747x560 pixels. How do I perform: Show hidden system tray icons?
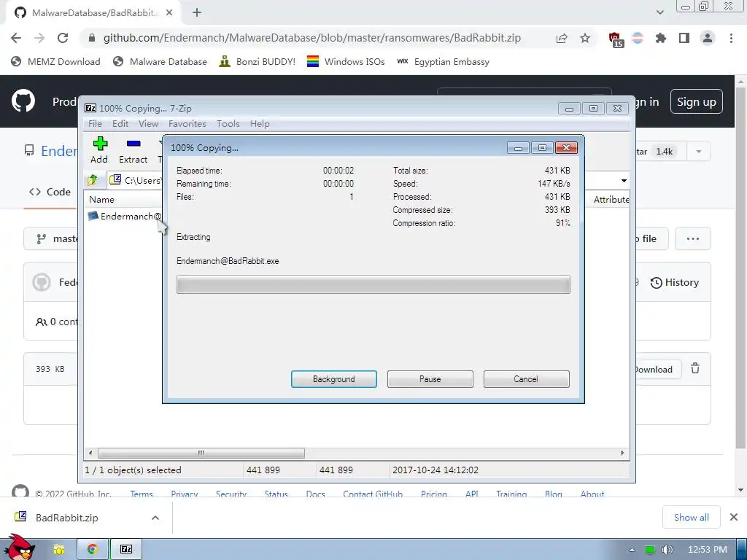632,550
